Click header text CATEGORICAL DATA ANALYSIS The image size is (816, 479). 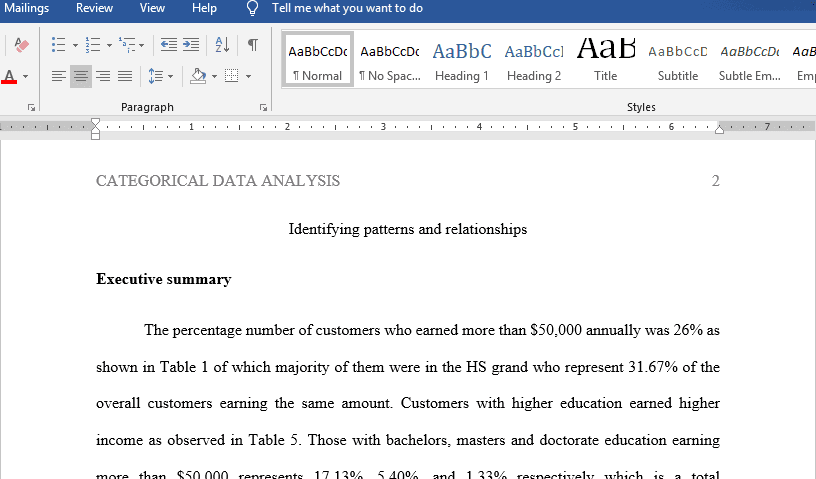218,181
